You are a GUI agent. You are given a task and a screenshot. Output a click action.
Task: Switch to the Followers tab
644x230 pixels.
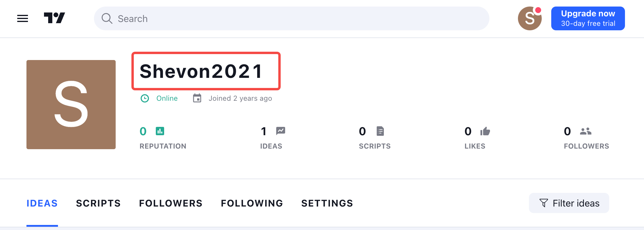click(171, 203)
